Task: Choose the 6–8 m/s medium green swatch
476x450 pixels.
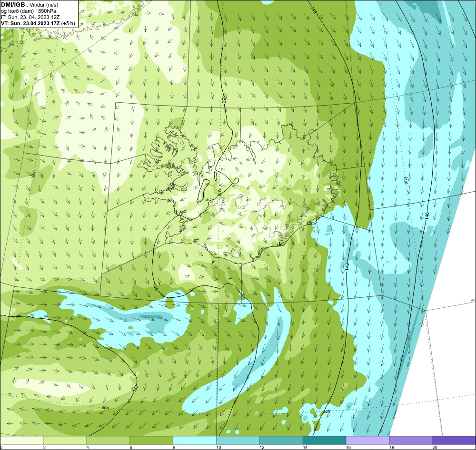Action: click(151, 440)
